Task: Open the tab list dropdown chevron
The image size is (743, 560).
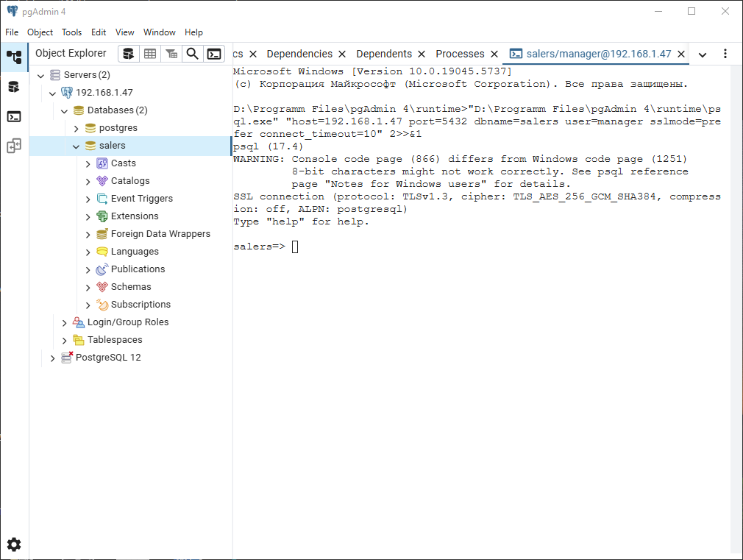Action: [x=703, y=54]
